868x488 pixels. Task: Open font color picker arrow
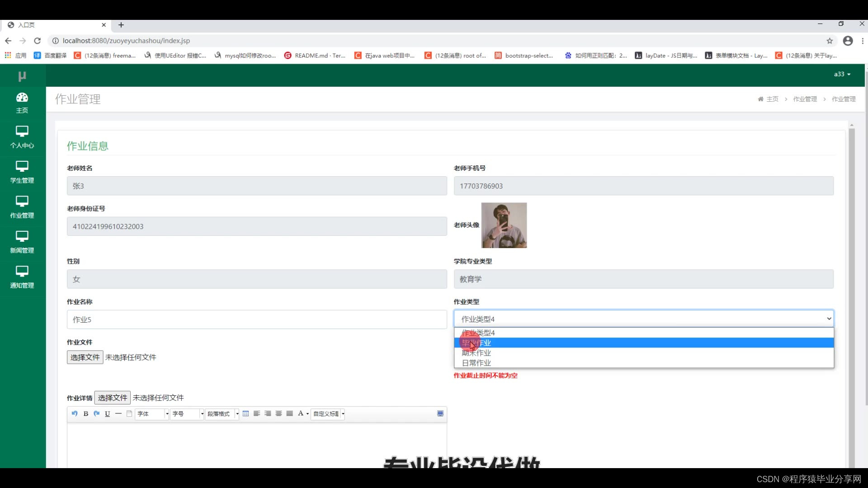307,413
